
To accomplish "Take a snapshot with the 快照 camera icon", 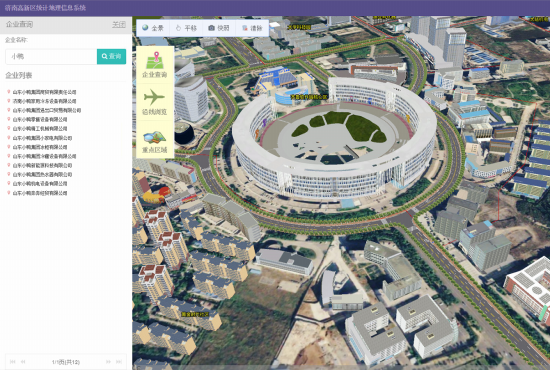I will point(219,28).
